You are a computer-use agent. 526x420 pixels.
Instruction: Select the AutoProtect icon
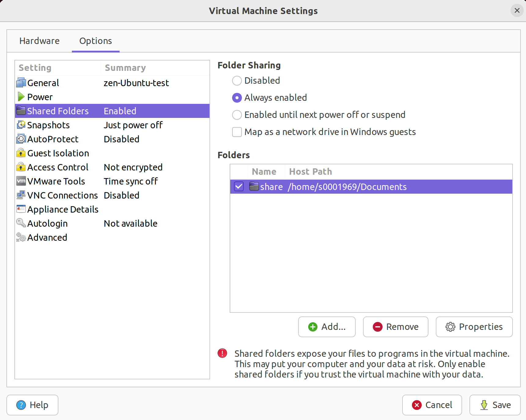(21, 139)
